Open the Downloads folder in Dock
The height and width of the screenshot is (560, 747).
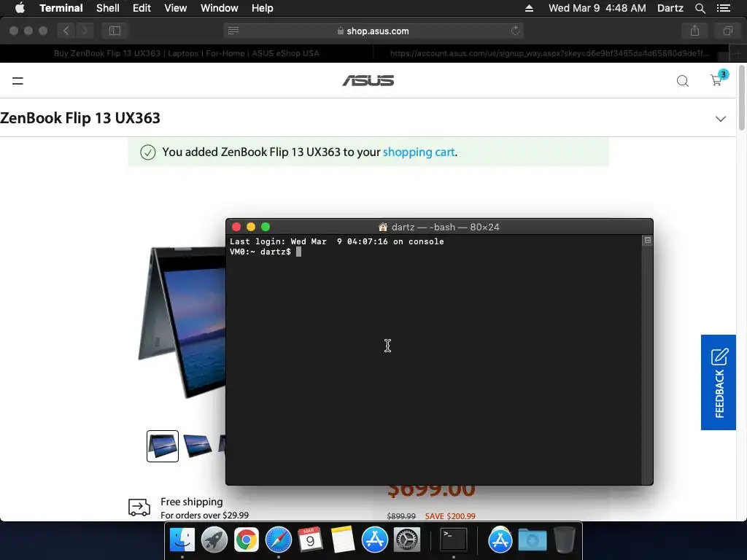[x=532, y=540]
